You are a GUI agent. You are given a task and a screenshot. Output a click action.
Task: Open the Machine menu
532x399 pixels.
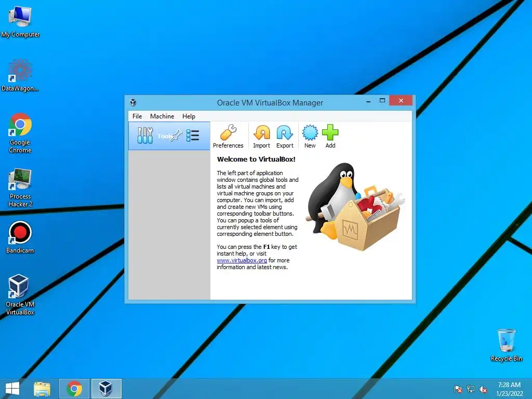(x=162, y=116)
